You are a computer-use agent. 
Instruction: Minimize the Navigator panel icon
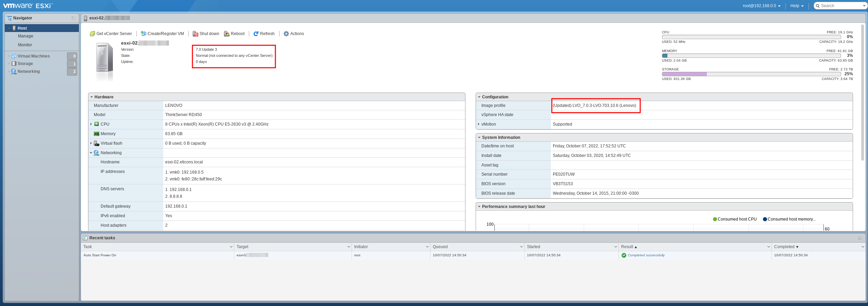(x=73, y=18)
